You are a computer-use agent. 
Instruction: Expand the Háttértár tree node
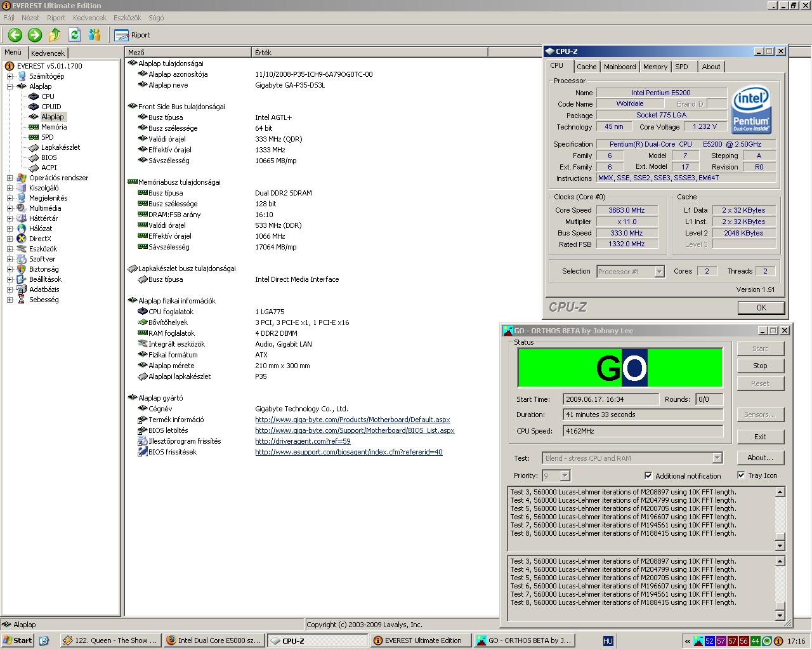[10, 218]
